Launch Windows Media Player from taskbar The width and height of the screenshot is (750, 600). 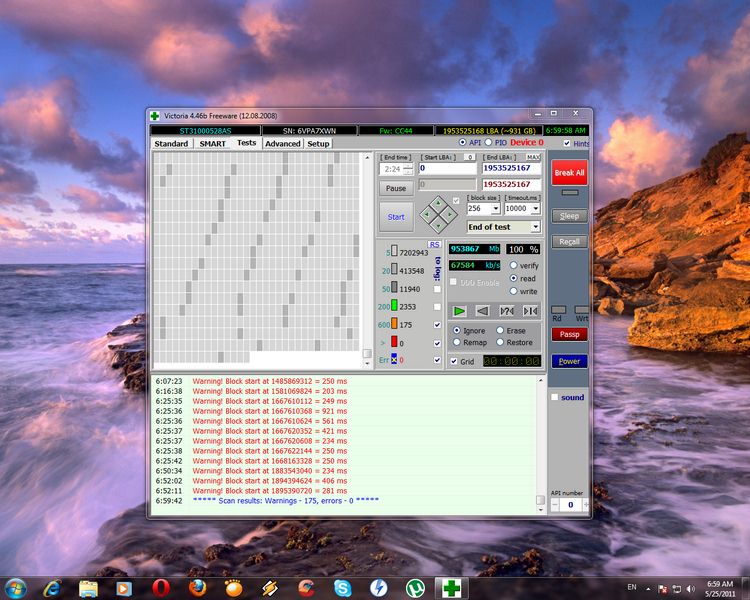tap(124, 588)
